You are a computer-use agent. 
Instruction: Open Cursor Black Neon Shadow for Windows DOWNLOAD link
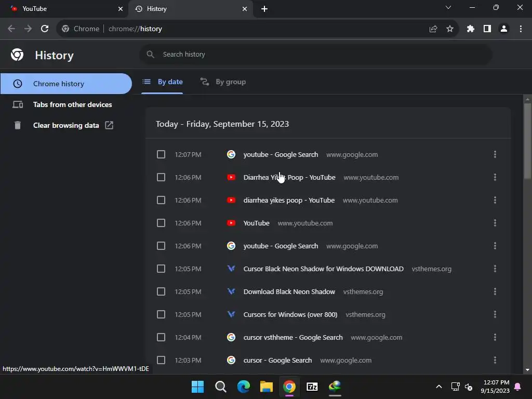[x=323, y=269]
